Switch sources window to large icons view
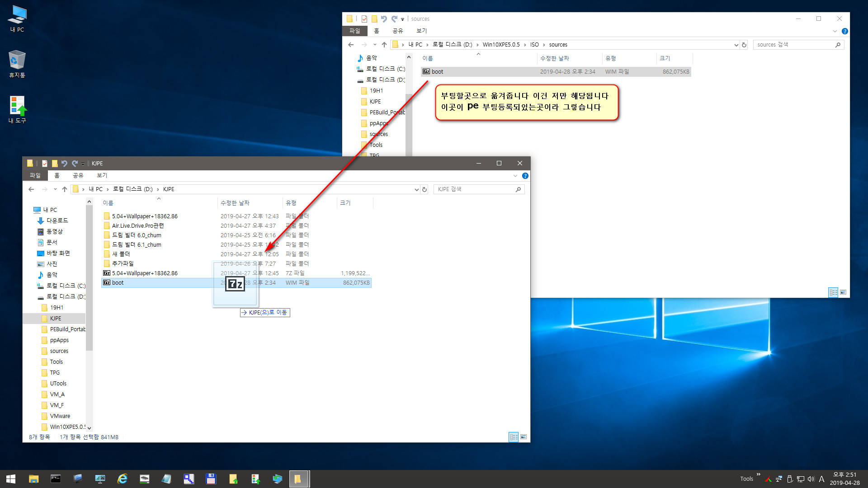The image size is (868, 488). tap(843, 292)
